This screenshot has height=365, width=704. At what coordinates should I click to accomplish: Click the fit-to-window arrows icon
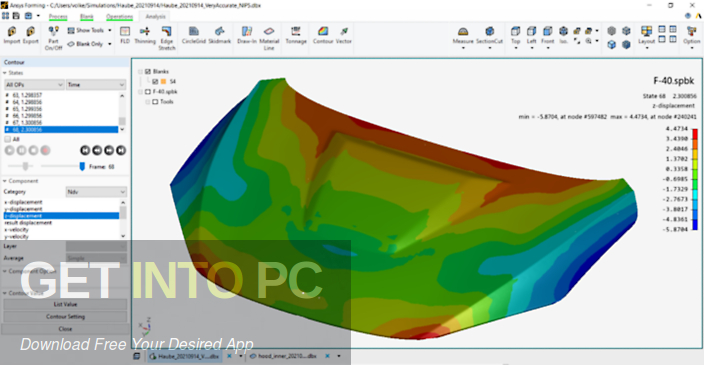pos(577,41)
